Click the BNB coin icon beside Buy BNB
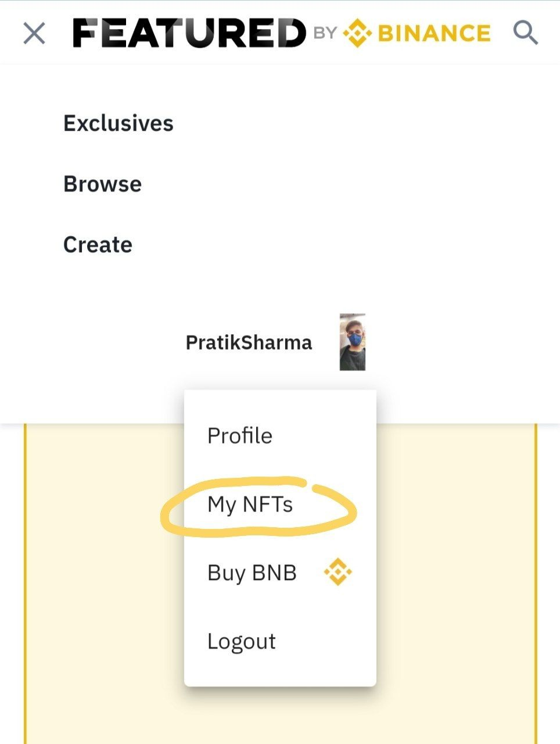The height and width of the screenshot is (744, 560). (x=338, y=572)
